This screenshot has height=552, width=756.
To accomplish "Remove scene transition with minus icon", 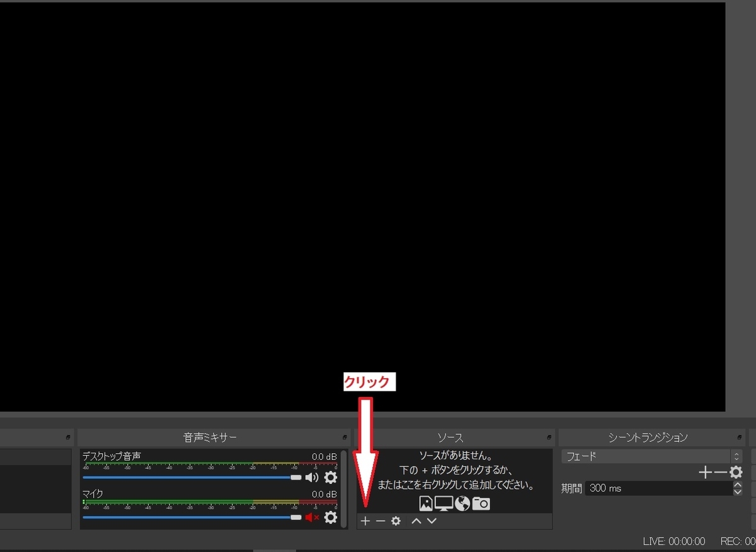I will coord(720,473).
